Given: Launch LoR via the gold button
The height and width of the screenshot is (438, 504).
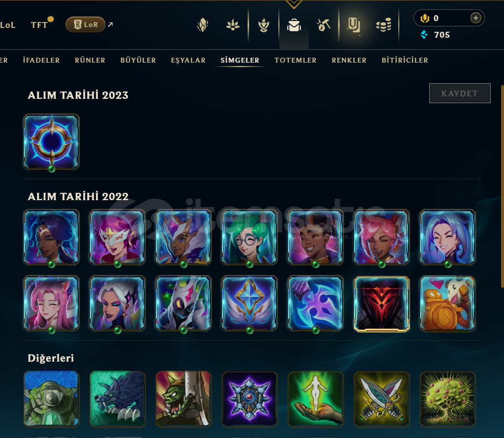Looking at the screenshot, I should pos(86,24).
